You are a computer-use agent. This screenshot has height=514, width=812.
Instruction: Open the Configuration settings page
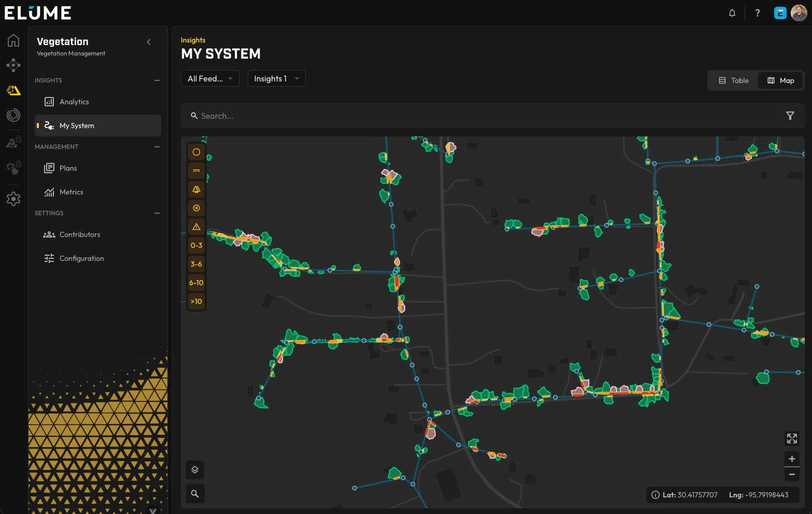click(81, 258)
